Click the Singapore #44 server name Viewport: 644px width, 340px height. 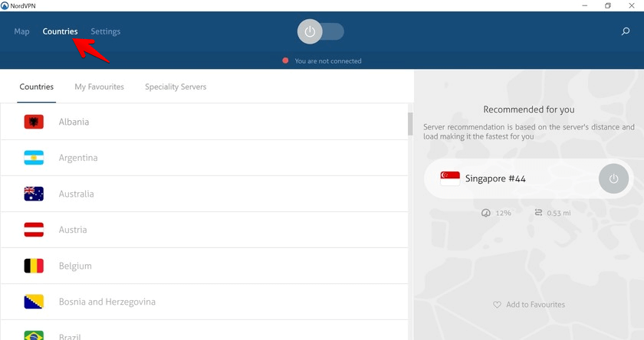coord(495,179)
